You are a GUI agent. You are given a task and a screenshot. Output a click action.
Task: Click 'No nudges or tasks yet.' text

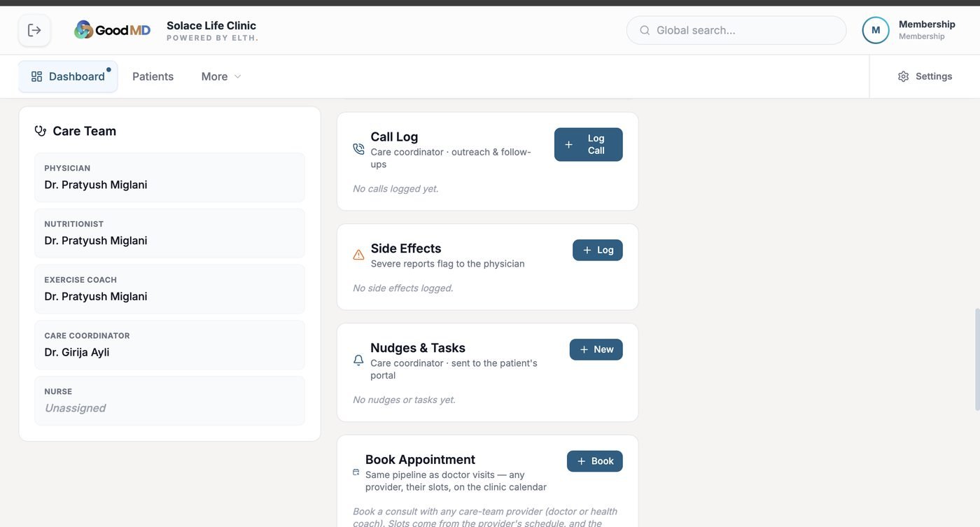(x=404, y=400)
